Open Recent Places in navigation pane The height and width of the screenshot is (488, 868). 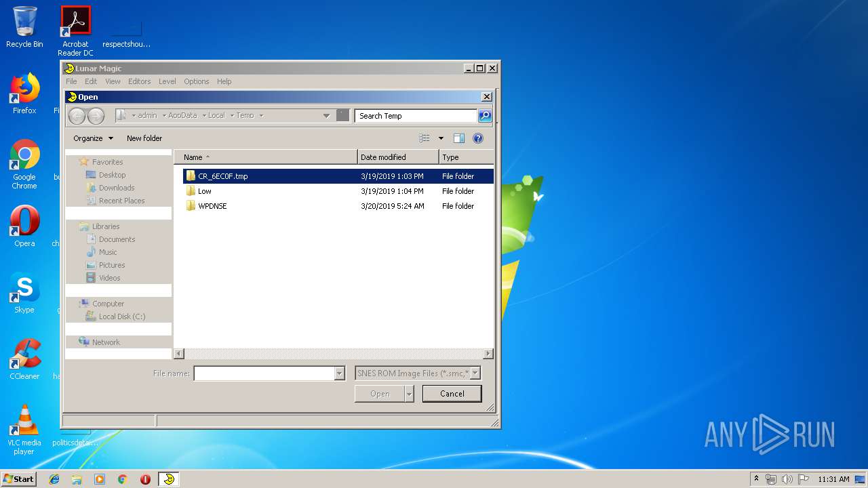click(121, 201)
